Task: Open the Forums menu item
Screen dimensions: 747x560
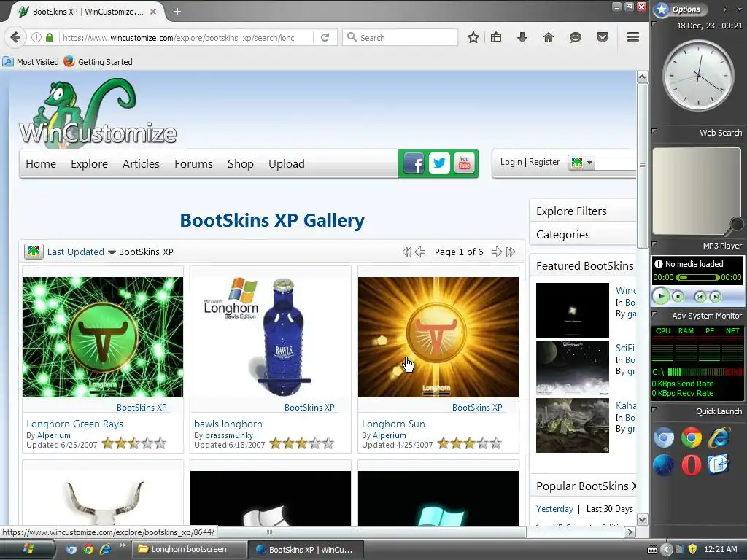Action: (193, 164)
